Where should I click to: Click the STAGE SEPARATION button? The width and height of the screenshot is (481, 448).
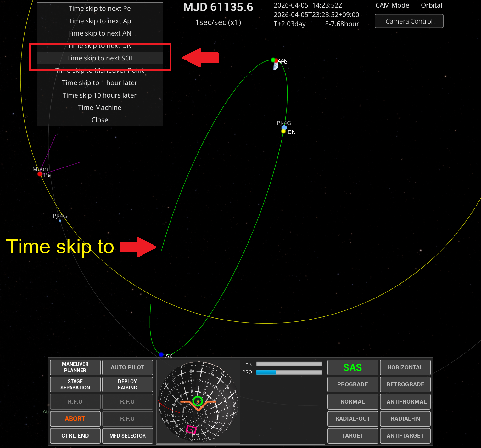(x=75, y=384)
